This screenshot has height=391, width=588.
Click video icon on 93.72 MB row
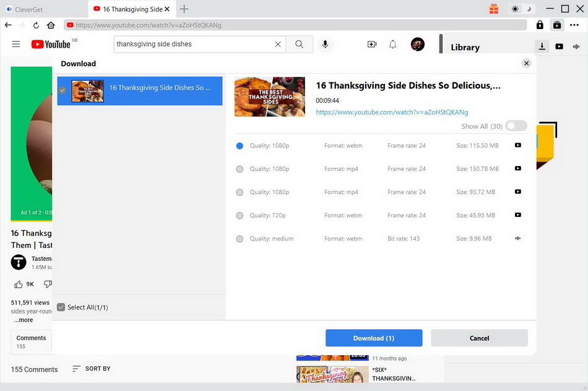pyautogui.click(x=518, y=191)
